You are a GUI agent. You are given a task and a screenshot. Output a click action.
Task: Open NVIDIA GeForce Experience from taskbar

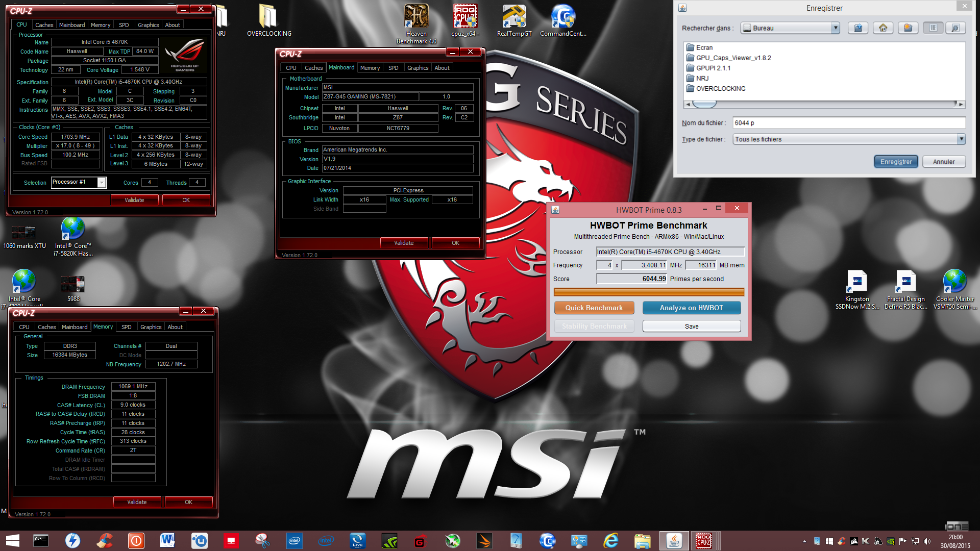(x=389, y=541)
